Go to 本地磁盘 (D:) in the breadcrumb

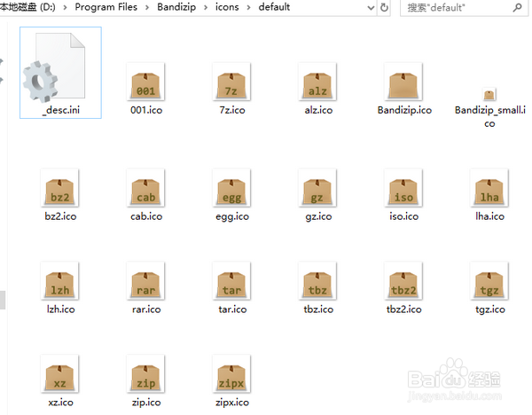[x=27, y=7]
